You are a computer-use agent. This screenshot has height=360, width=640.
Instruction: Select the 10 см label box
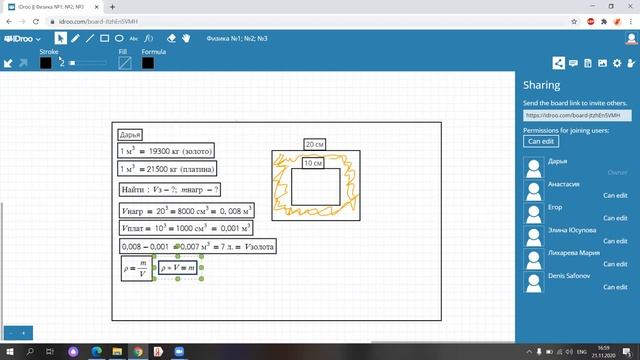313,163
